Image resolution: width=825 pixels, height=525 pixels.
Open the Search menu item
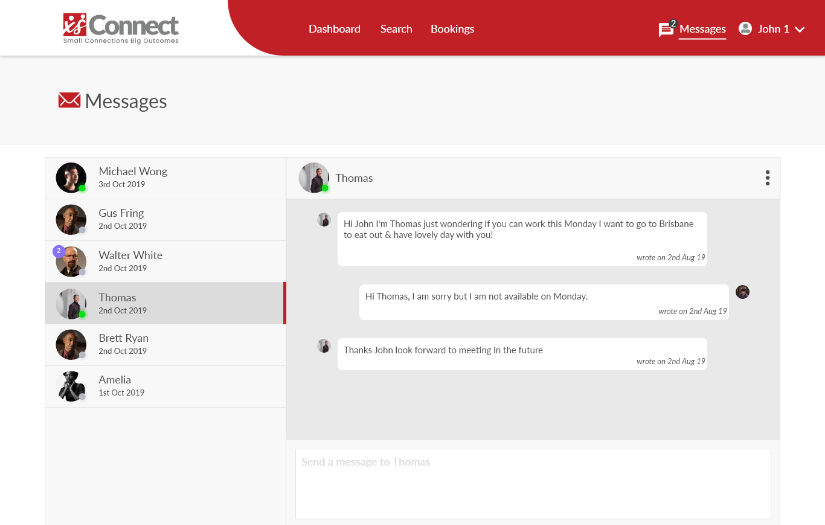396,29
